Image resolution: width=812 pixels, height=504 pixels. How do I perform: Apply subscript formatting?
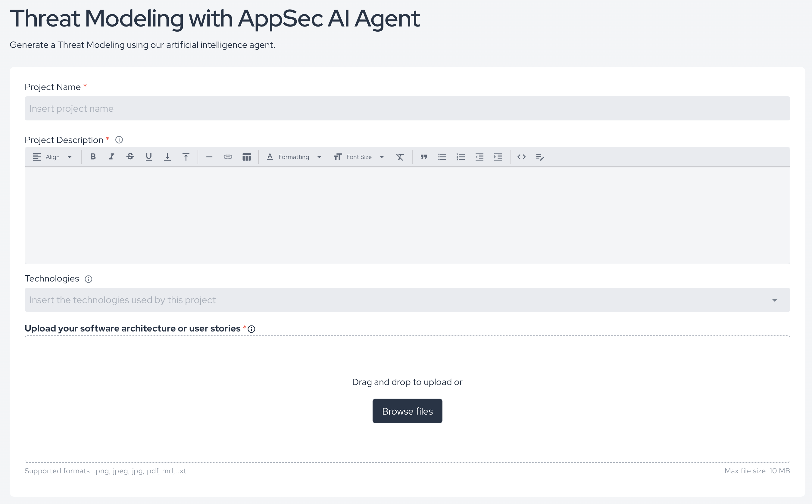[167, 157]
